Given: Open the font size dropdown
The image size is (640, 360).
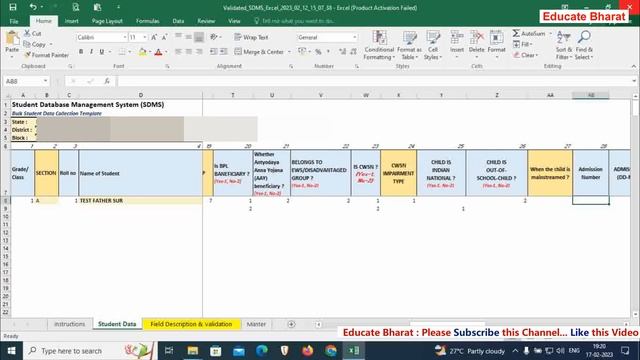Looking at the screenshot, I should 144,37.
